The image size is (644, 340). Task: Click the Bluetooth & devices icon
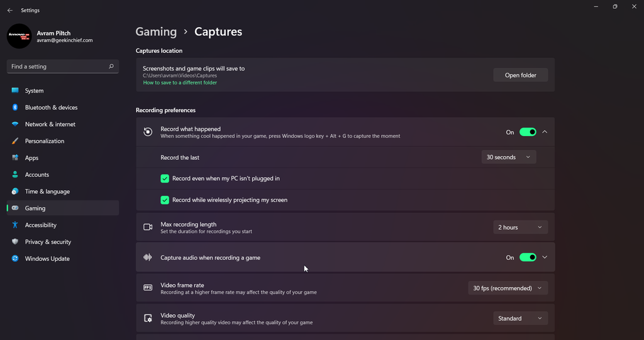coord(15,108)
